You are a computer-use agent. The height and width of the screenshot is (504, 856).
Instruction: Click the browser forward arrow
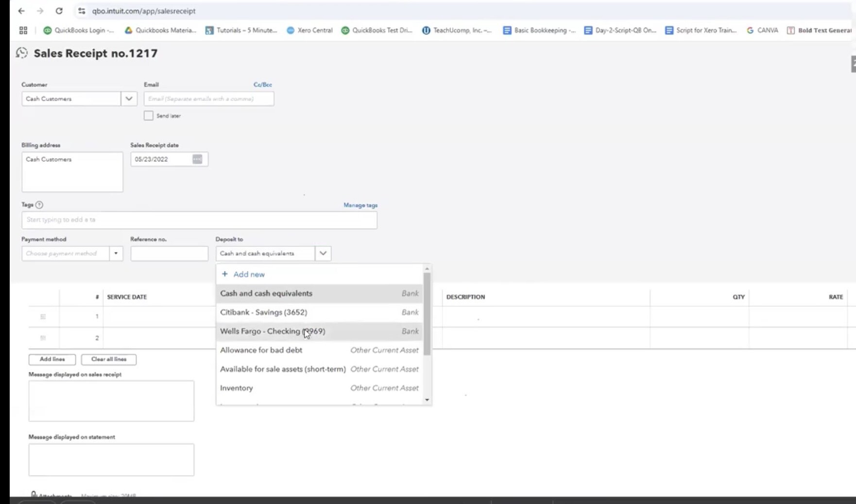40,11
